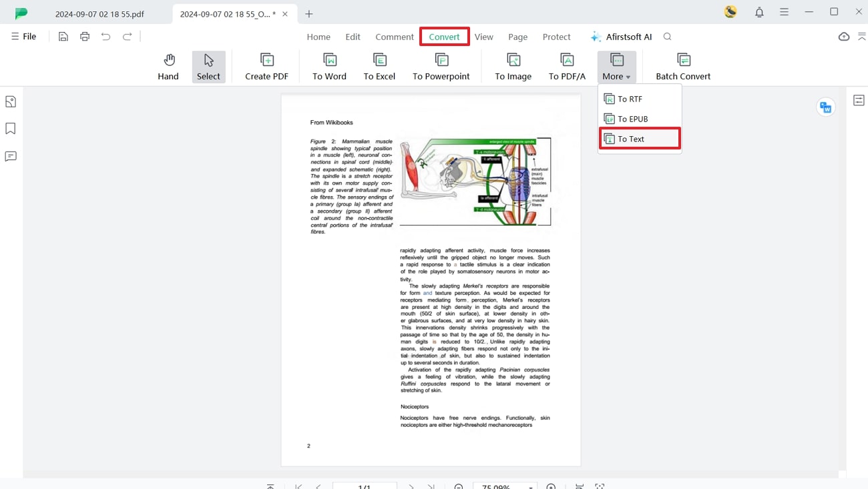
Task: Open the Page tab
Action: coord(518,37)
